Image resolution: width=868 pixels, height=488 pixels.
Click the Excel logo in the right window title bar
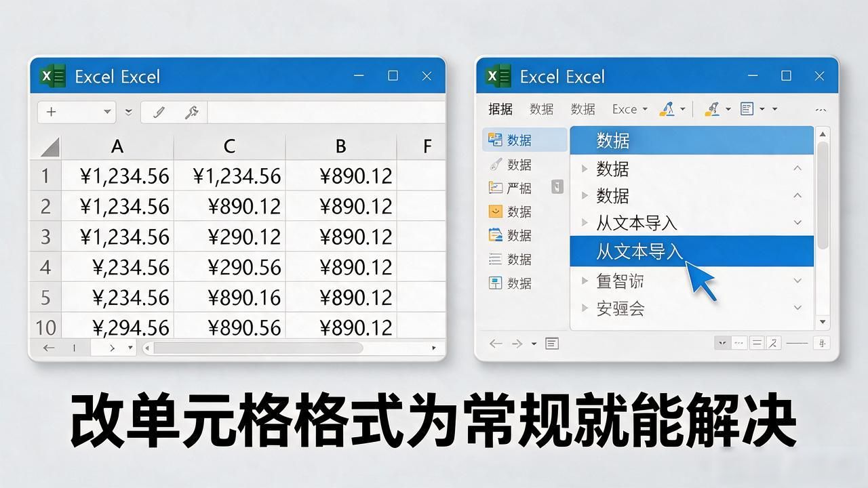(x=499, y=76)
